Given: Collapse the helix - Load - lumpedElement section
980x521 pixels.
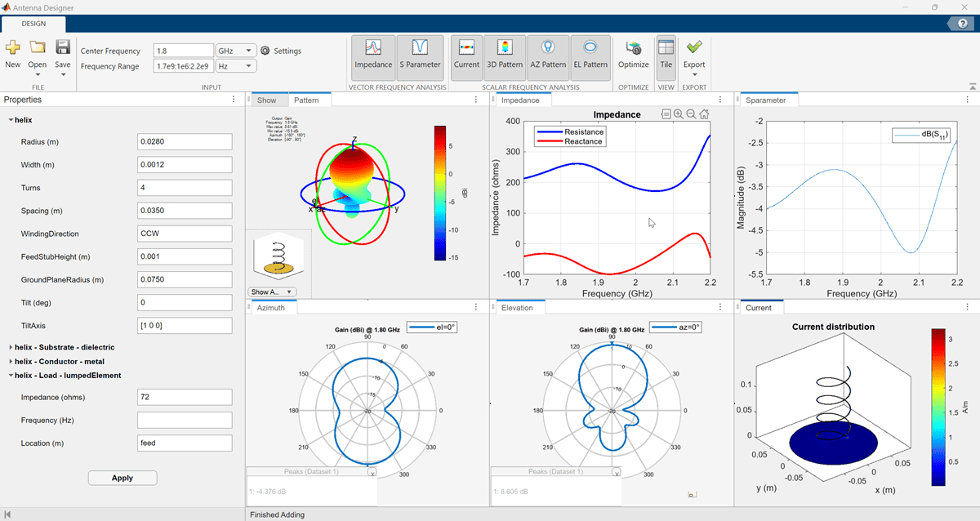Looking at the screenshot, I should click(x=11, y=376).
